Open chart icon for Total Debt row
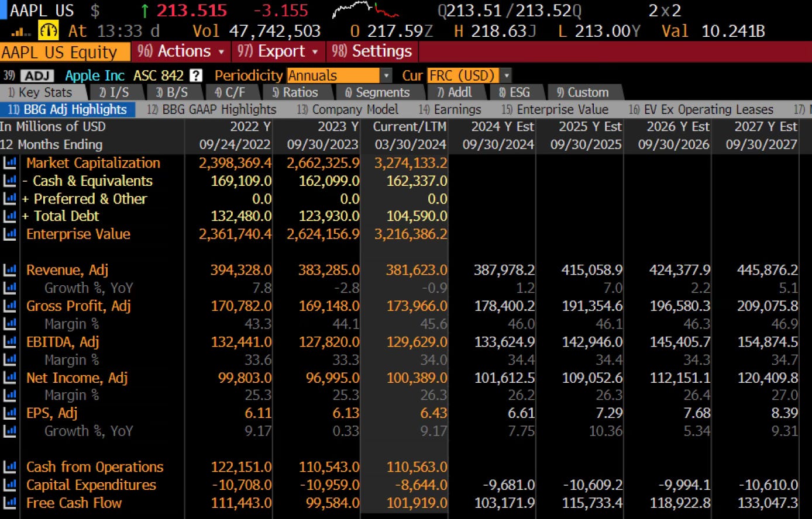 pos(9,216)
